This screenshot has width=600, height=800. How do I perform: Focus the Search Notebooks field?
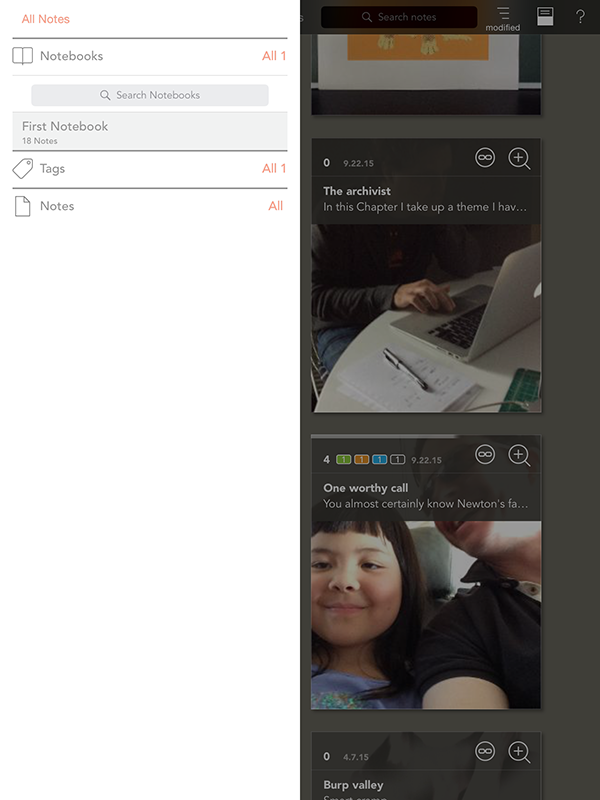tap(150, 95)
